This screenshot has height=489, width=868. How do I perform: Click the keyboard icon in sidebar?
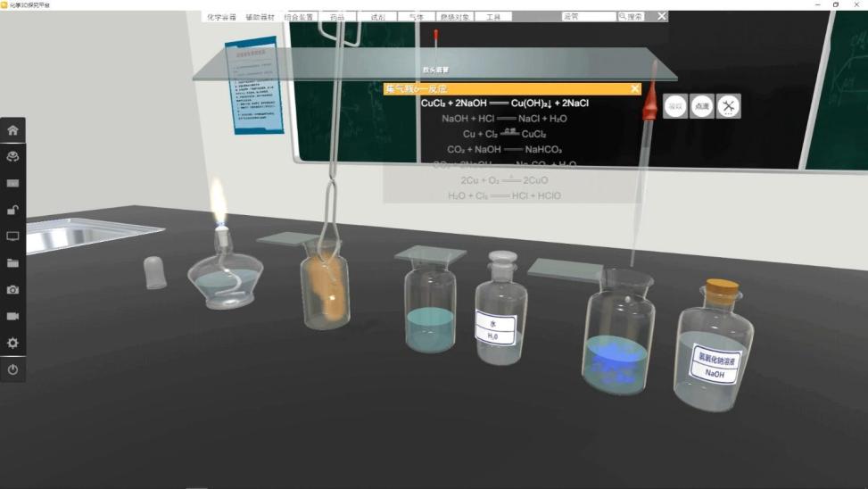12,183
